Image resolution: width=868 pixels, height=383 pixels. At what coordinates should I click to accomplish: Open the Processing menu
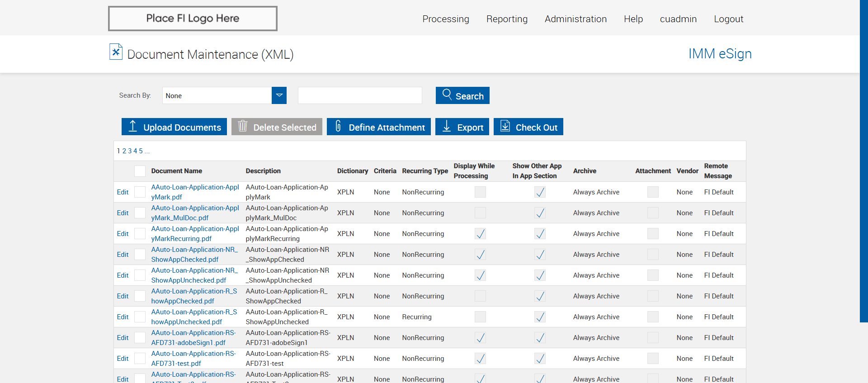445,19
